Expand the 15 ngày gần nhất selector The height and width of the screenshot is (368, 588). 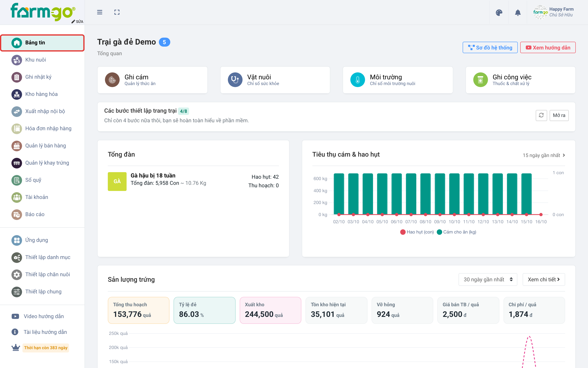click(x=544, y=155)
